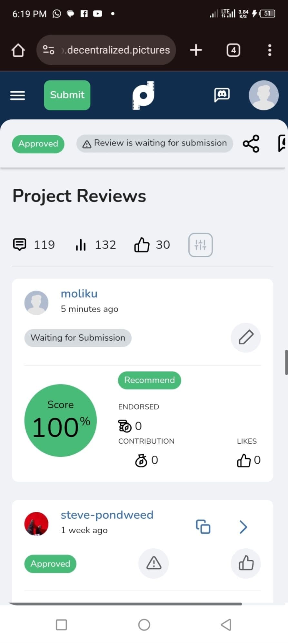Edit moliku's review with pencil icon

pyautogui.click(x=246, y=337)
